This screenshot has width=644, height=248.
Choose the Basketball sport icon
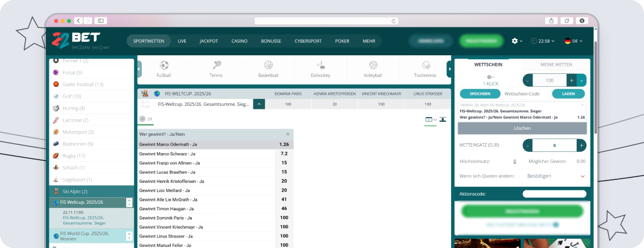point(268,65)
